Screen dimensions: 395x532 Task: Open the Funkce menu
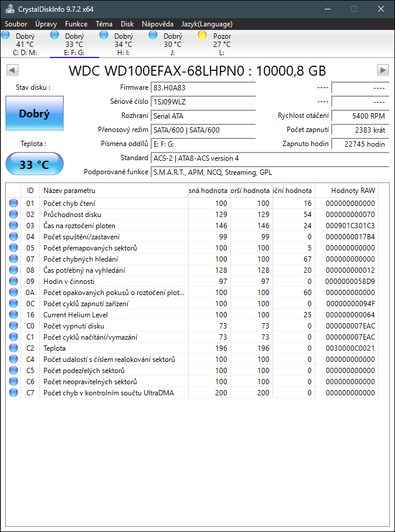coord(76,24)
